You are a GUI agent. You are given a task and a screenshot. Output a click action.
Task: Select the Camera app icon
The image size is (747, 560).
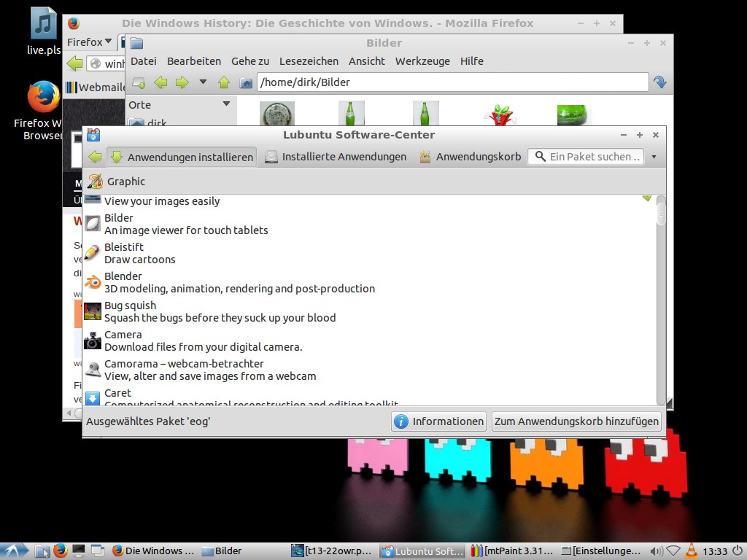tap(93, 341)
